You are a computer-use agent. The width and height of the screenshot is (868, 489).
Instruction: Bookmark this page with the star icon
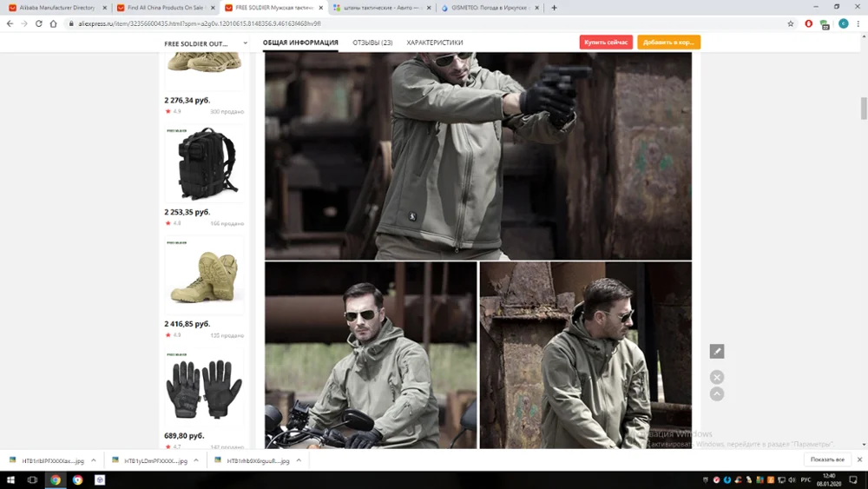(791, 23)
